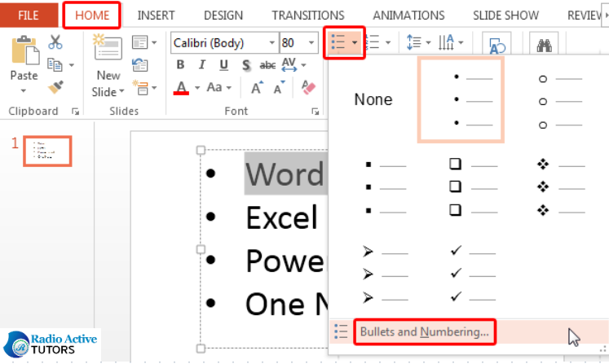Open Bullets dropdown arrow
The height and width of the screenshot is (364, 609).
click(x=355, y=42)
